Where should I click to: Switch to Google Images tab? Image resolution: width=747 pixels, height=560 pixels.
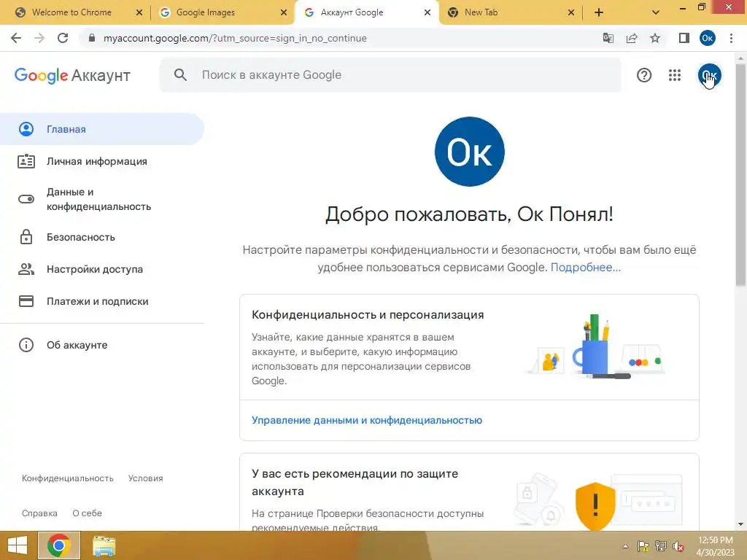pyautogui.click(x=205, y=12)
